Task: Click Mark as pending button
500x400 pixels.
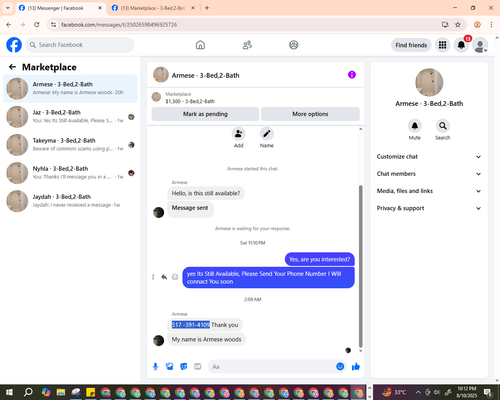Action: [205, 114]
